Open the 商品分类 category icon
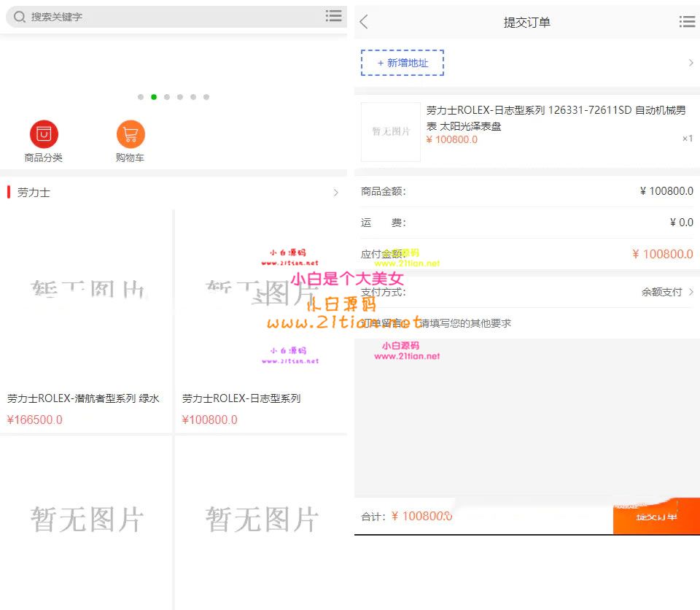The image size is (700, 610). (x=44, y=134)
